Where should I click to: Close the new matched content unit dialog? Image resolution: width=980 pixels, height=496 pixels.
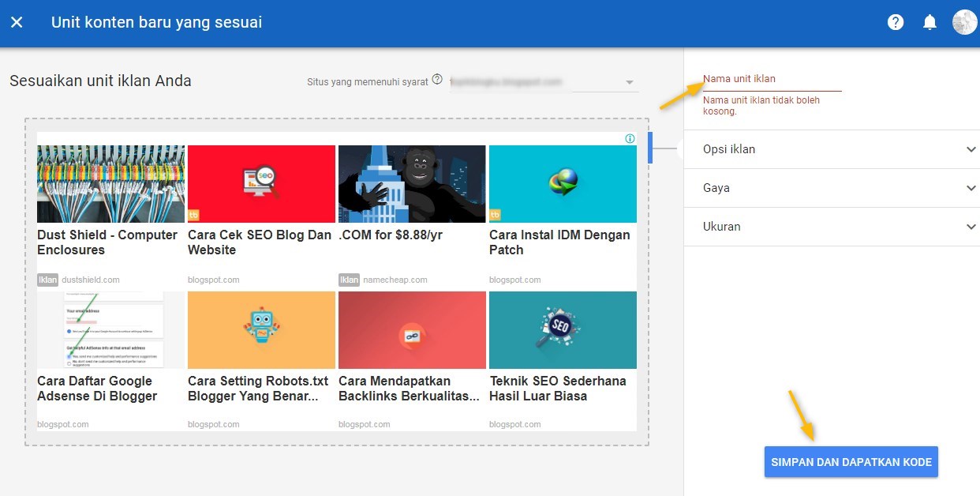[17, 22]
